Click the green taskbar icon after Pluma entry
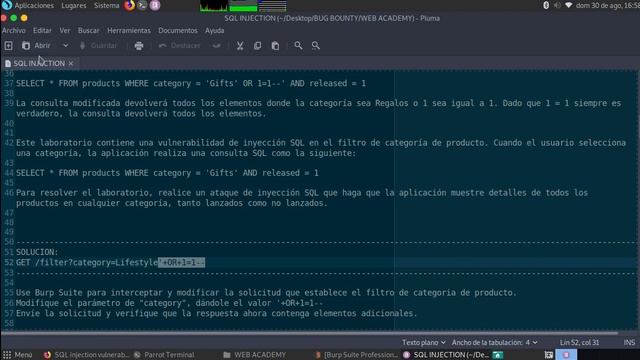640x360 pixels. pyautogui.click(x=498, y=355)
